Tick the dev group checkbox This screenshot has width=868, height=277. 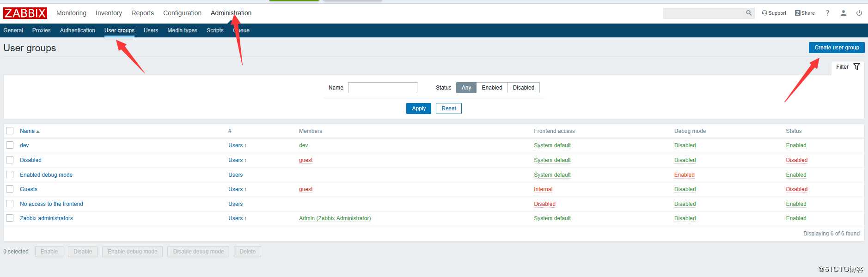[10, 145]
